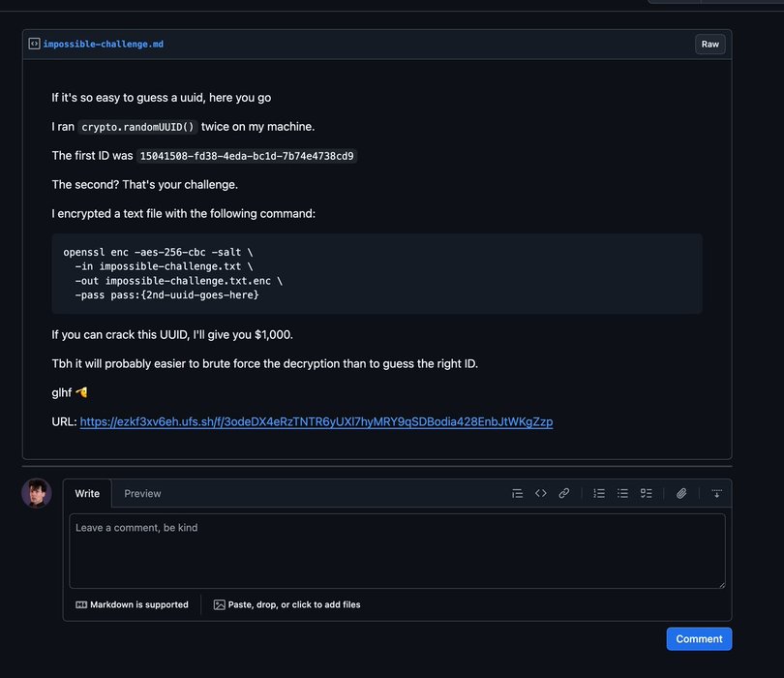The height and width of the screenshot is (678, 784).
Task: Click 'The second? That's your challenge.' text
Action: (x=144, y=185)
